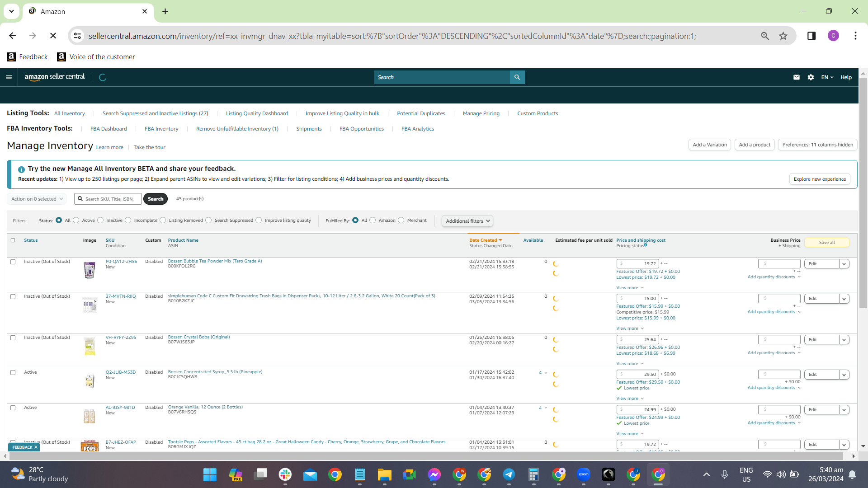868x488 pixels.
Task: Open the browser tab search chevron
Action: [x=11, y=11]
